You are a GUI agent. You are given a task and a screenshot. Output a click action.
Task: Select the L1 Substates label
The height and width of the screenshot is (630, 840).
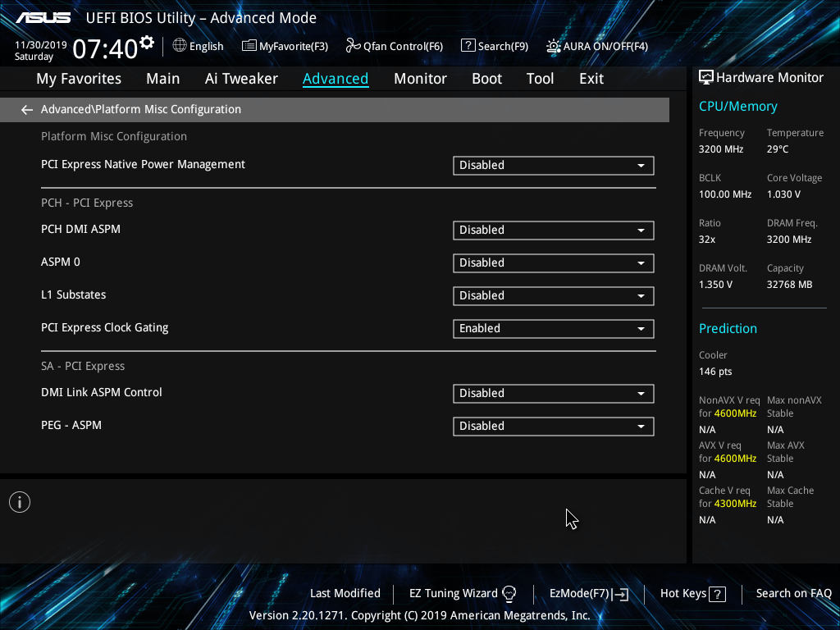pyautogui.click(x=73, y=294)
